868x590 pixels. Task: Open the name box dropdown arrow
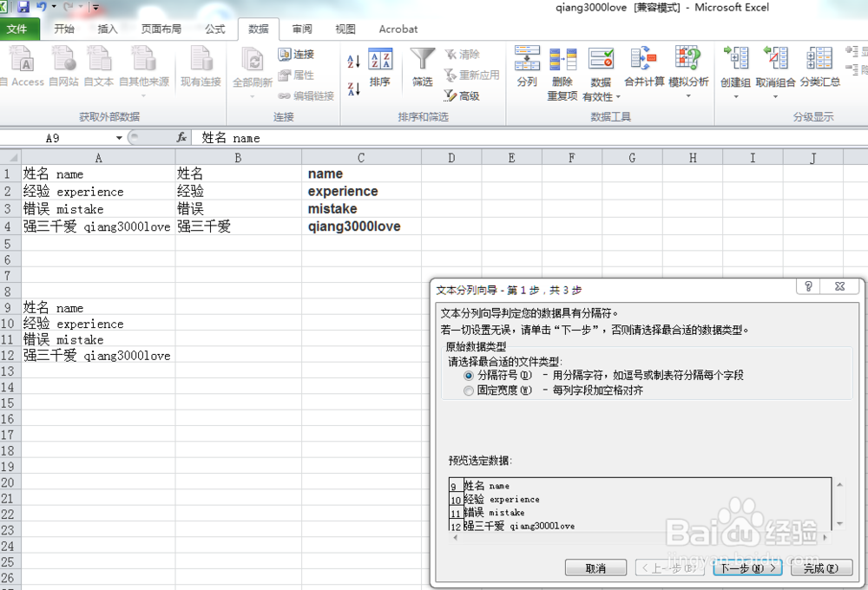(119, 138)
